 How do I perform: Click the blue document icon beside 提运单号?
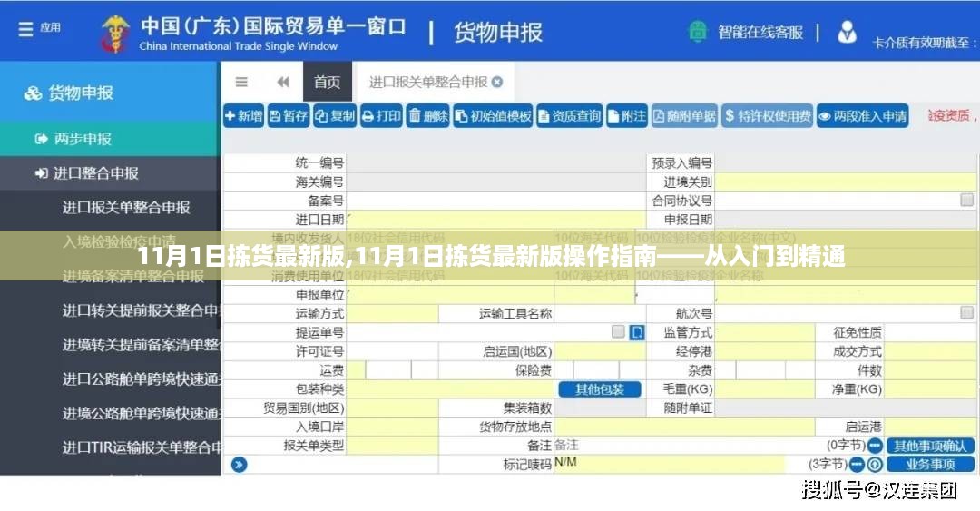point(637,332)
